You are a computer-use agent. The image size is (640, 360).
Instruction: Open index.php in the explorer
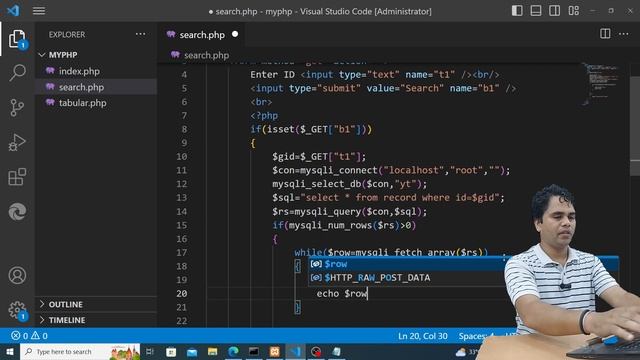96,71
